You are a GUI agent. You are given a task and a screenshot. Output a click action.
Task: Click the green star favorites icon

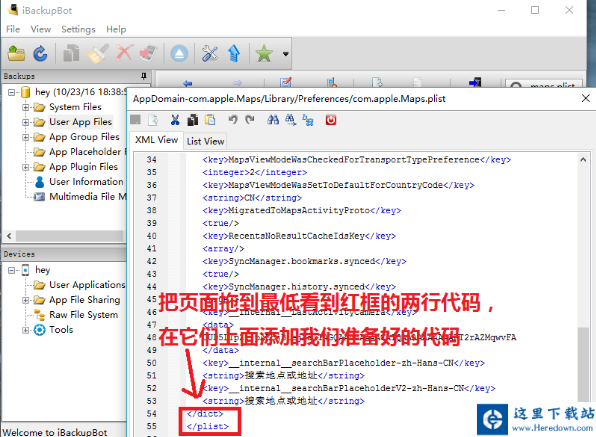click(264, 54)
